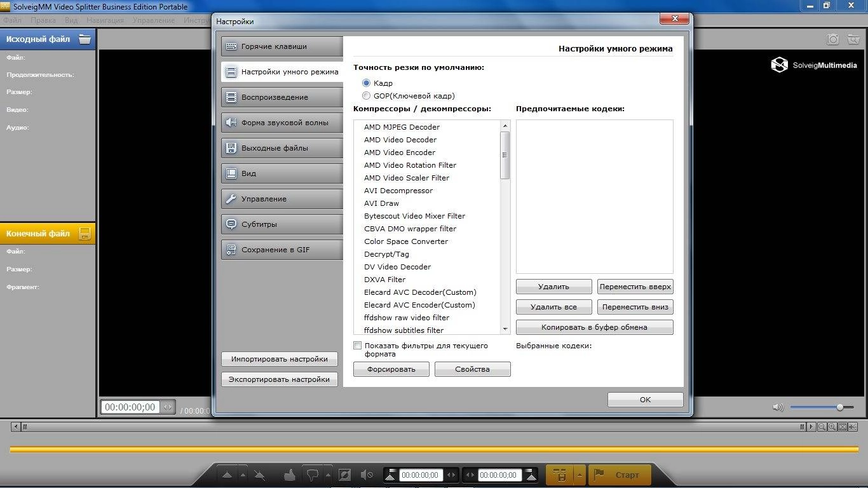Click the Удалить button

pos(553,287)
